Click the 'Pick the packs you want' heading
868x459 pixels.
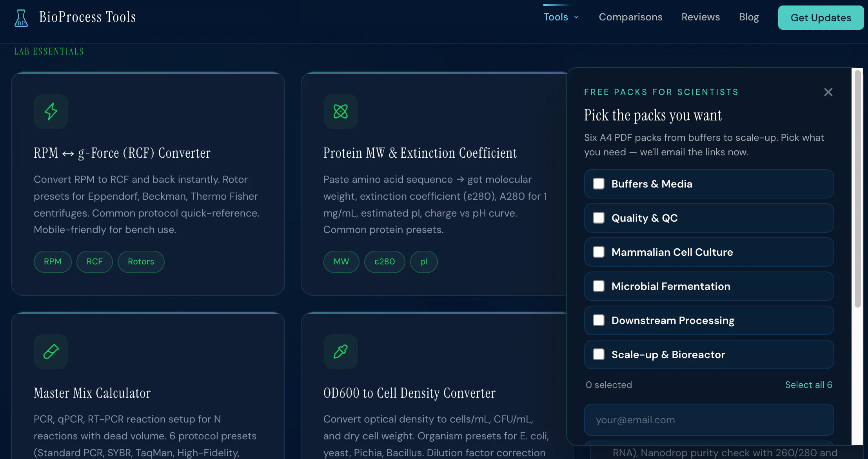point(653,115)
